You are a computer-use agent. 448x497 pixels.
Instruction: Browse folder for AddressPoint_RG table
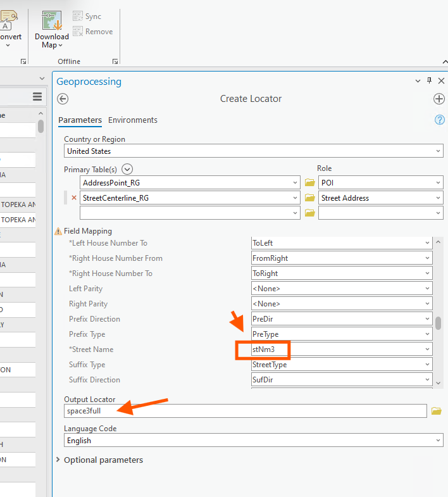click(309, 182)
